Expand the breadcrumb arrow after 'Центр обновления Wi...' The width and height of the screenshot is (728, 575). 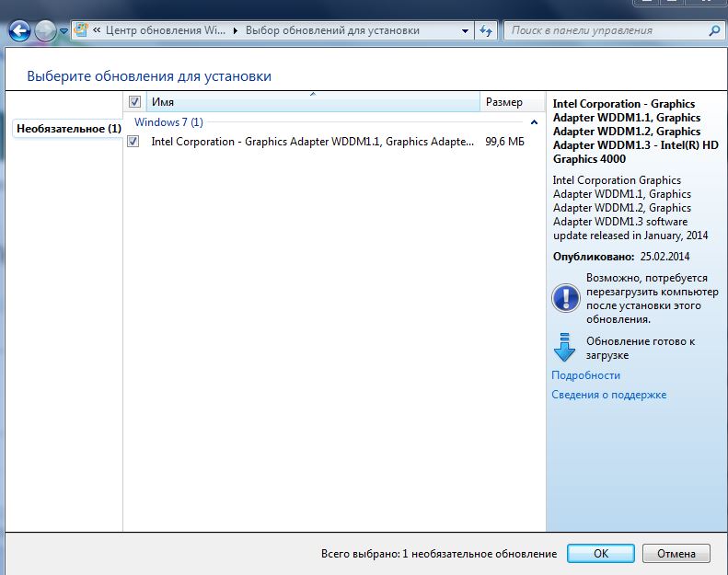tap(236, 30)
